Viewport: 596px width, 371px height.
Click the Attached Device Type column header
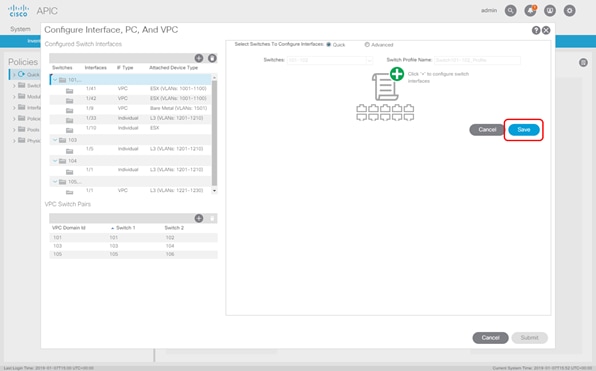click(173, 68)
